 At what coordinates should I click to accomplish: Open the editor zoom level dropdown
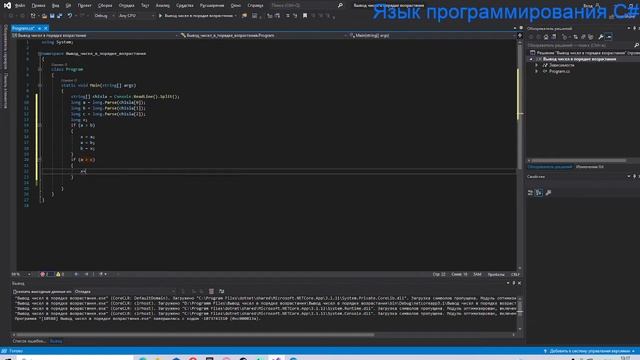(21, 274)
